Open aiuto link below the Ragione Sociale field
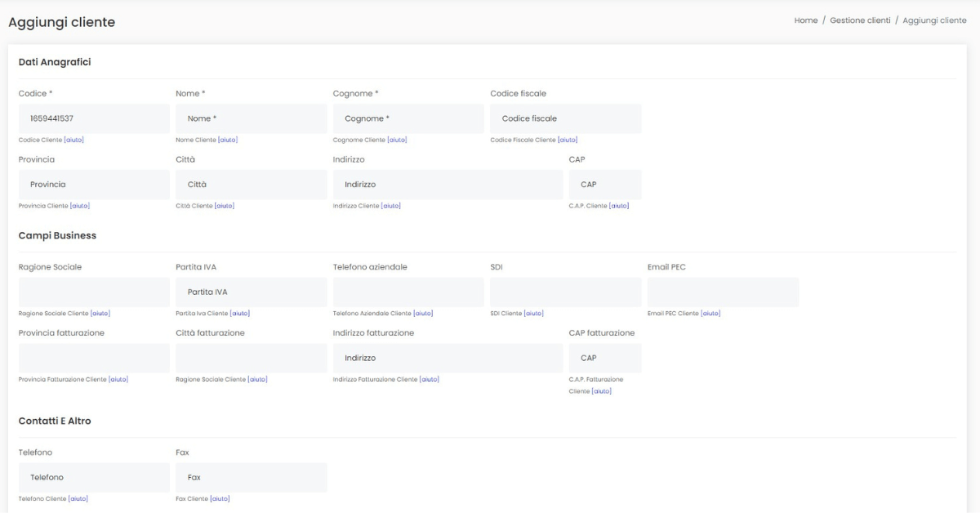 100,314
